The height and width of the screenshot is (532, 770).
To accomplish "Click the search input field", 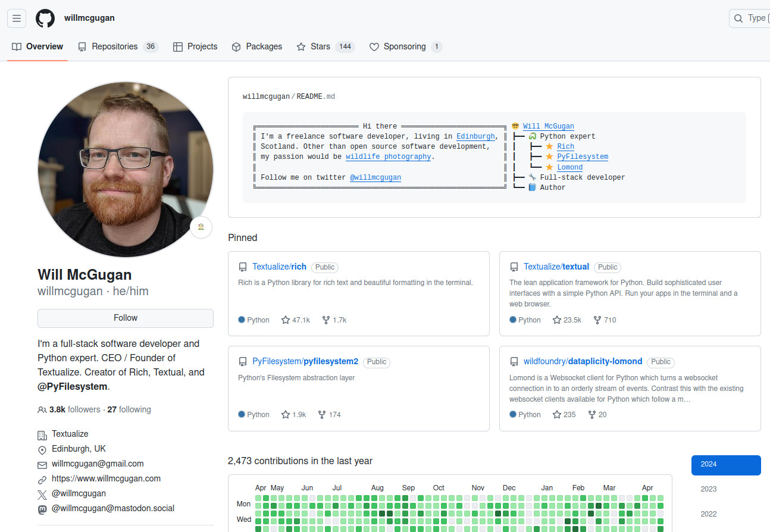I will pos(749,18).
